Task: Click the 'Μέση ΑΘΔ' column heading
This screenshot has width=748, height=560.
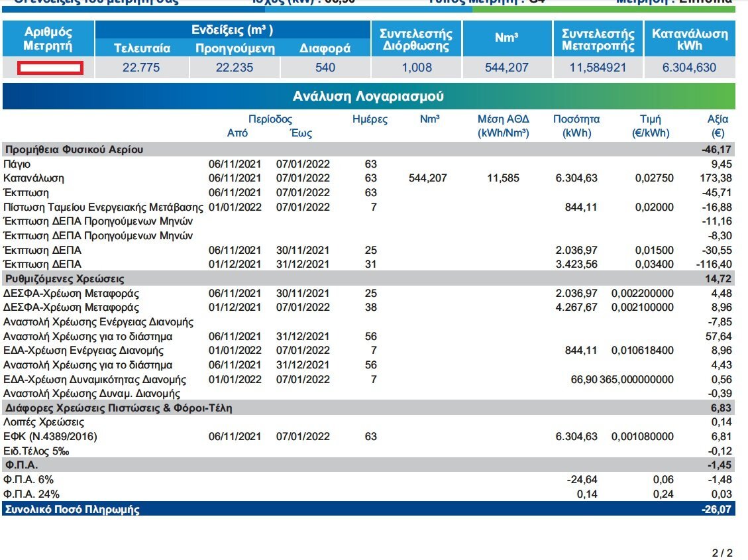Action: pos(504,126)
